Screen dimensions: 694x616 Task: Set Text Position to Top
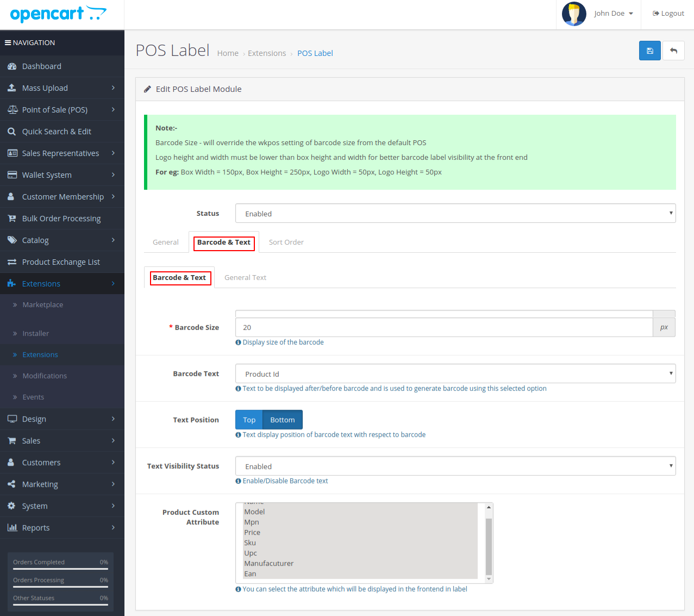pyautogui.click(x=249, y=420)
